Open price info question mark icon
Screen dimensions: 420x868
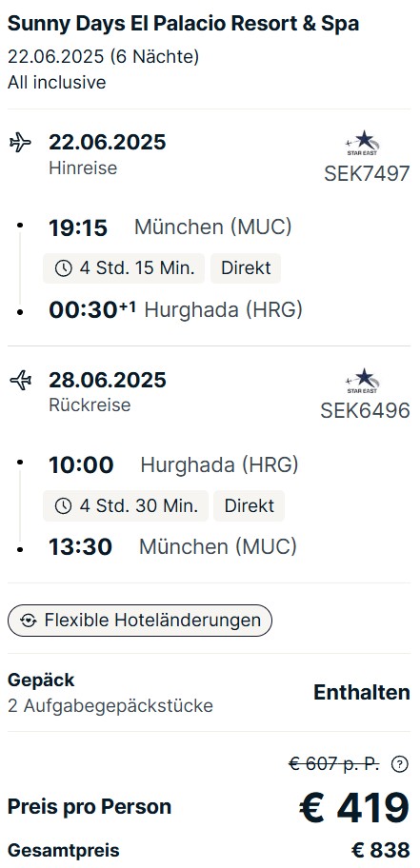(x=399, y=764)
